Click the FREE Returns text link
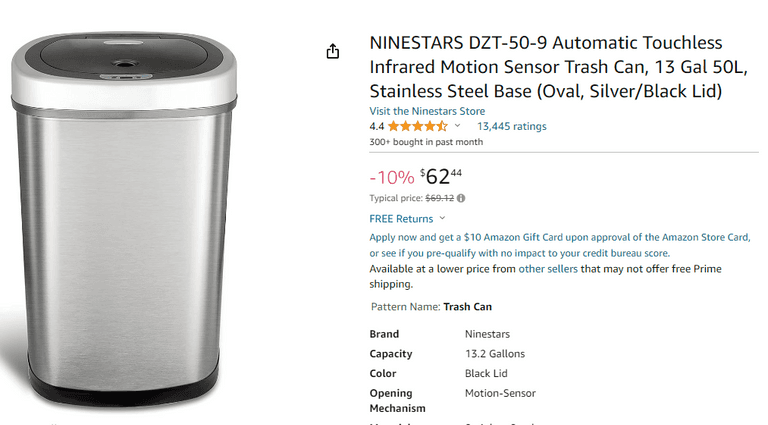Image resolution: width=768 pixels, height=425 pixels. (x=401, y=218)
